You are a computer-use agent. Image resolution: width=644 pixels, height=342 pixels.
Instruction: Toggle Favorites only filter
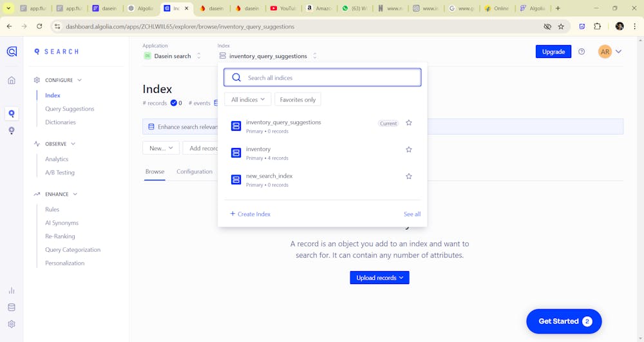[x=298, y=99]
